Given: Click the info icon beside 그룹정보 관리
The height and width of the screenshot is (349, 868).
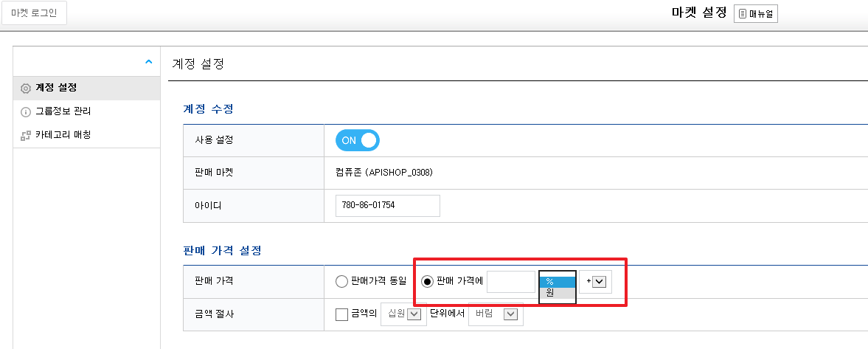Looking at the screenshot, I should tap(26, 112).
